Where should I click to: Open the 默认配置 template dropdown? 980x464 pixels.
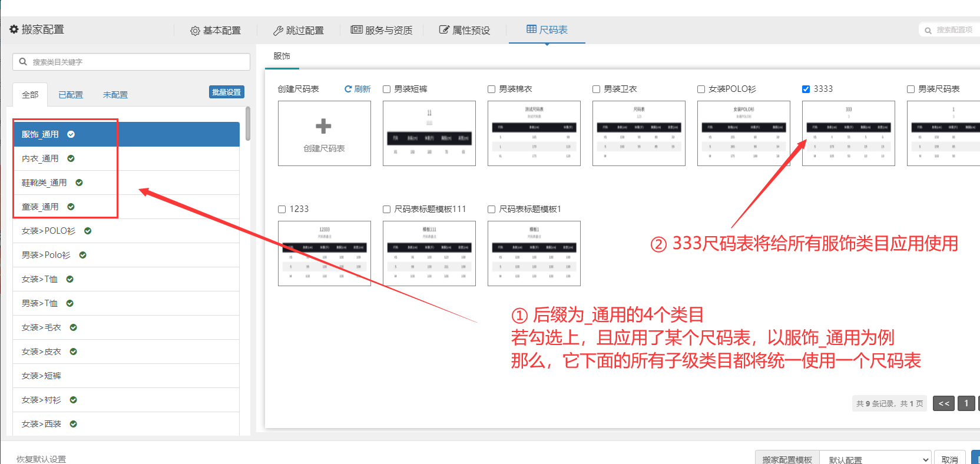875,459
